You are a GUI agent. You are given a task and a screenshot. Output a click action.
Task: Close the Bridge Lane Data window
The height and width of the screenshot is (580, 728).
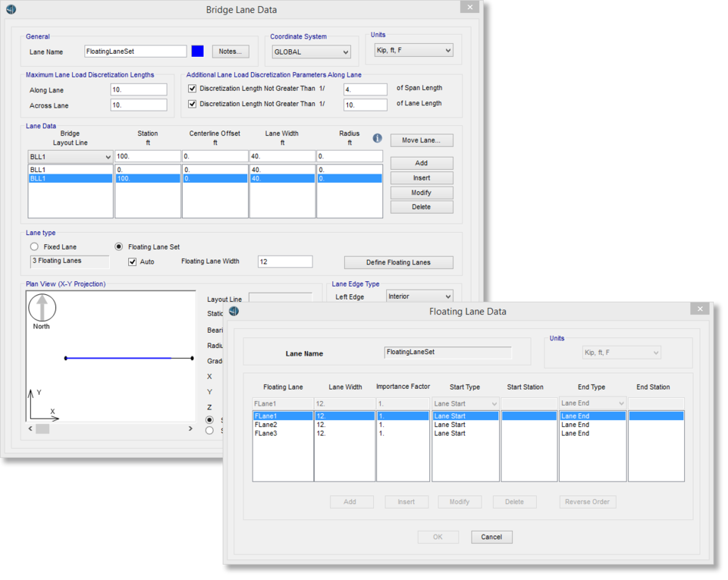click(469, 8)
